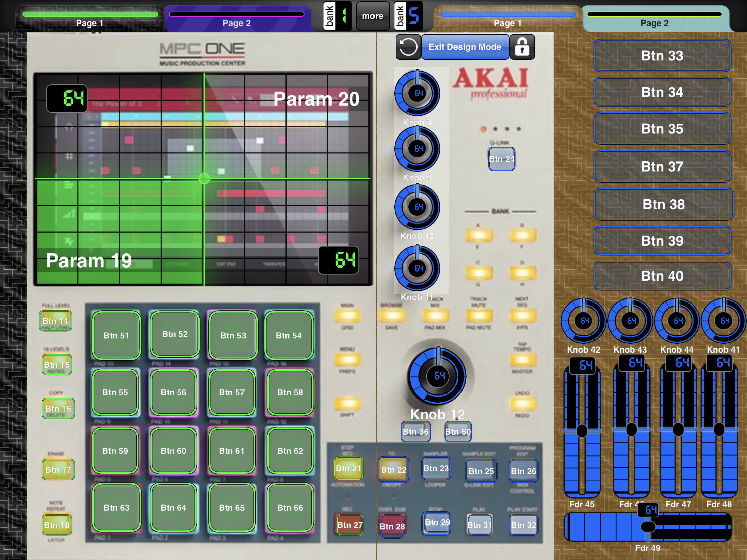This screenshot has width=747, height=560.
Task: Toggle Btn 14 full level button
Action: [55, 321]
